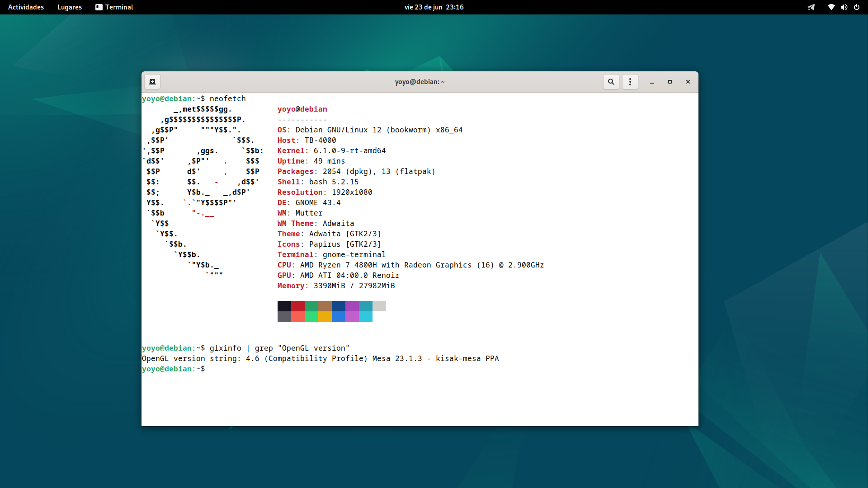Maximize the terminal window
868x488 pixels.
coord(670,82)
